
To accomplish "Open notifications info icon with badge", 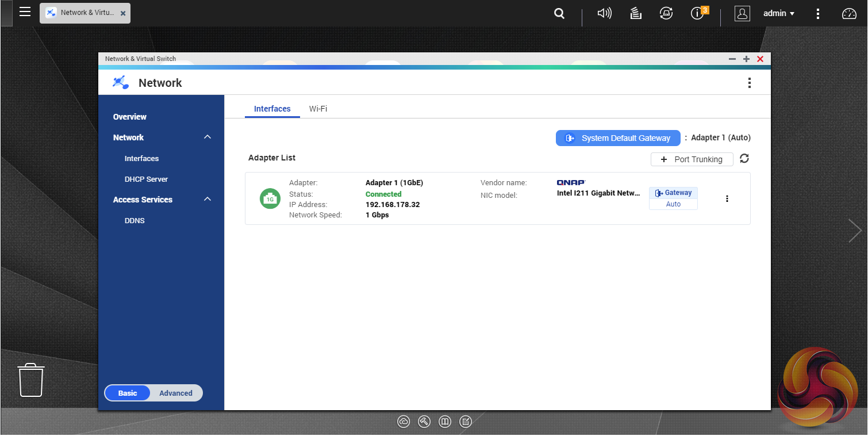I will [x=698, y=13].
